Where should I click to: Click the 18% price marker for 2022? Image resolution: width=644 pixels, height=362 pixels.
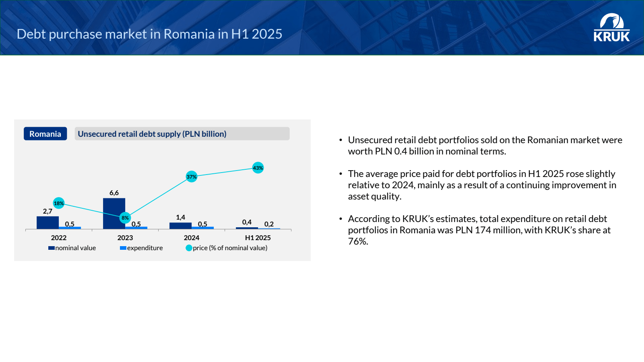59,203
